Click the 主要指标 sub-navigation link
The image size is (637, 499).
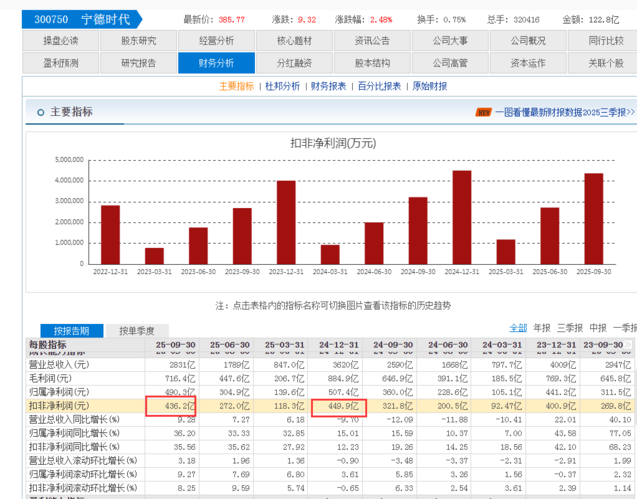(x=236, y=86)
